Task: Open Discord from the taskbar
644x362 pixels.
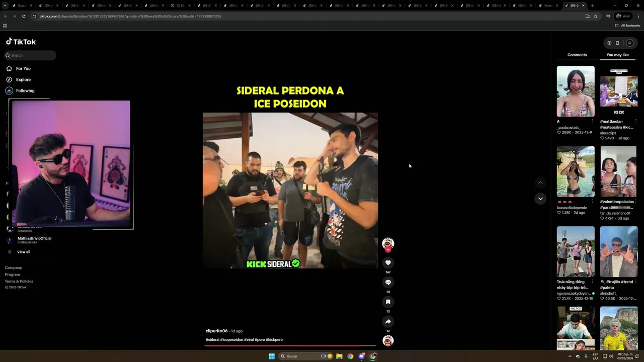Action: tap(362, 356)
